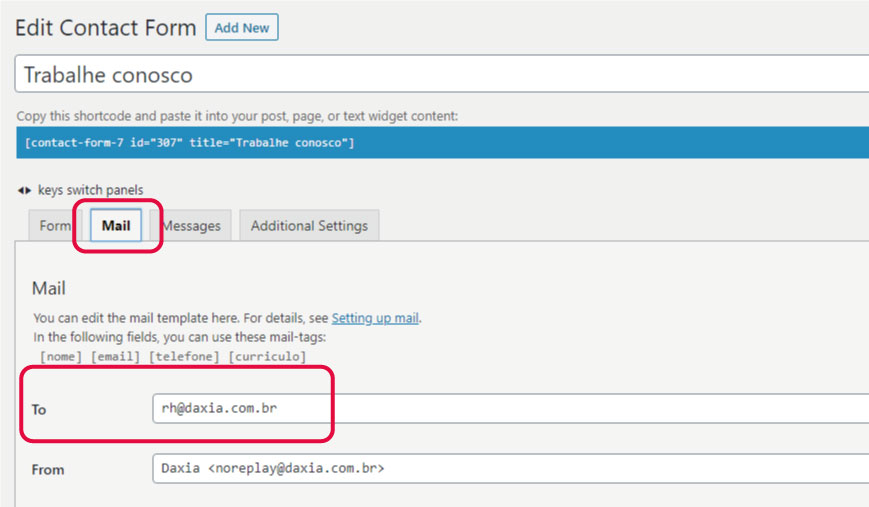
Task: Click the 'From' field label
Action: (x=48, y=470)
